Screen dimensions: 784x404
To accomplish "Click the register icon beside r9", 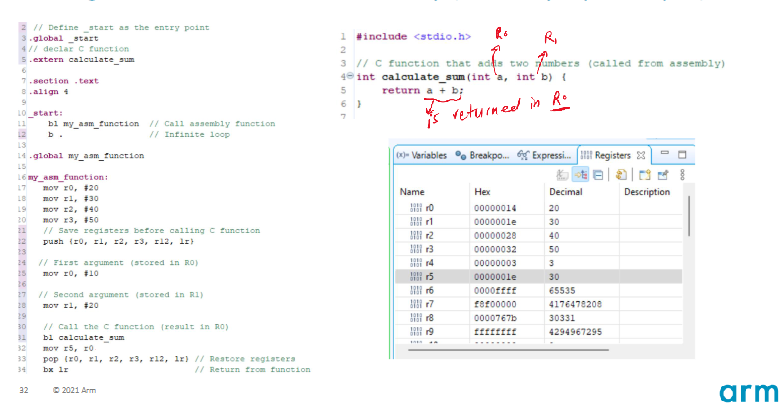I will (416, 332).
